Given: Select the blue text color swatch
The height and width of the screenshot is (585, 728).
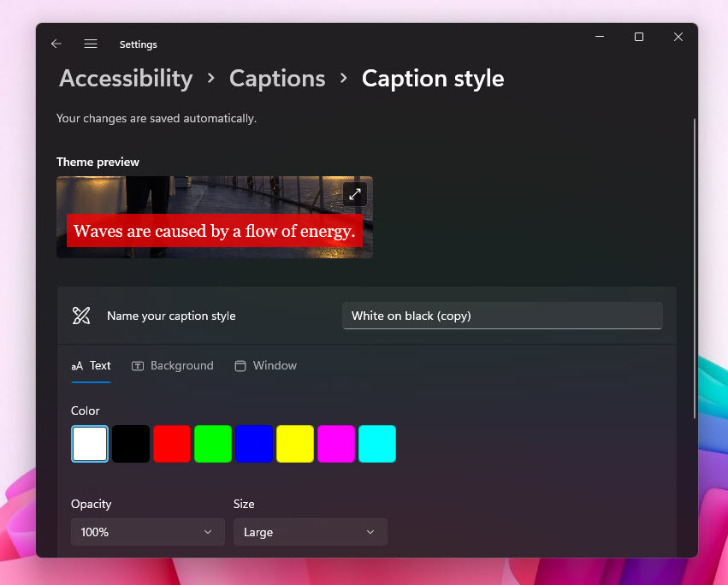Looking at the screenshot, I should pos(254,444).
